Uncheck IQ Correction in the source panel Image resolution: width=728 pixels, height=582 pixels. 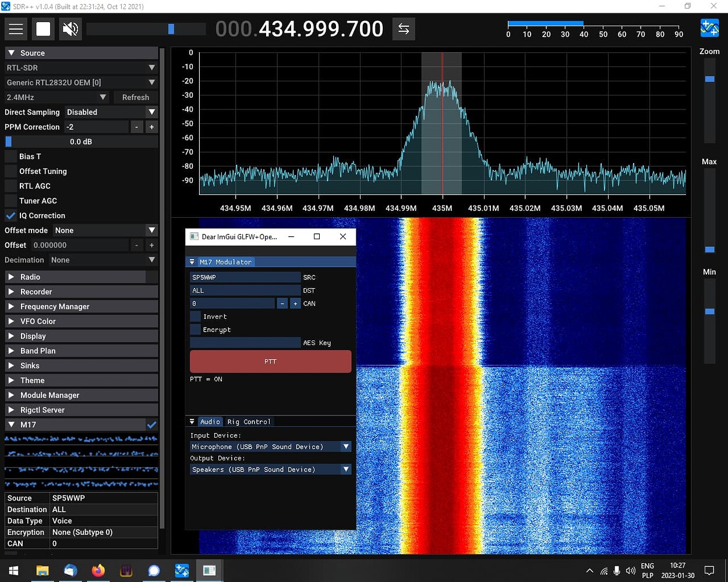click(10, 215)
